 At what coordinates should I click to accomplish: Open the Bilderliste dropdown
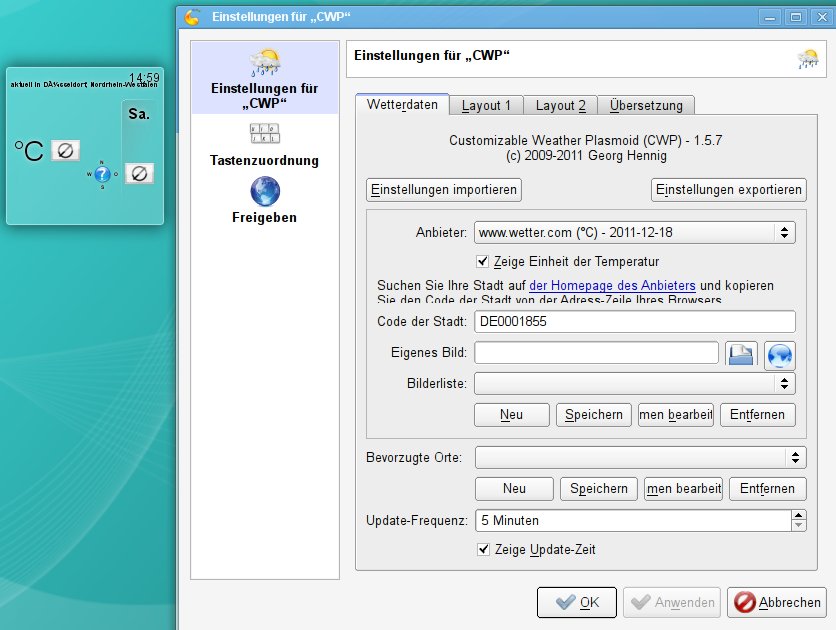(634, 383)
